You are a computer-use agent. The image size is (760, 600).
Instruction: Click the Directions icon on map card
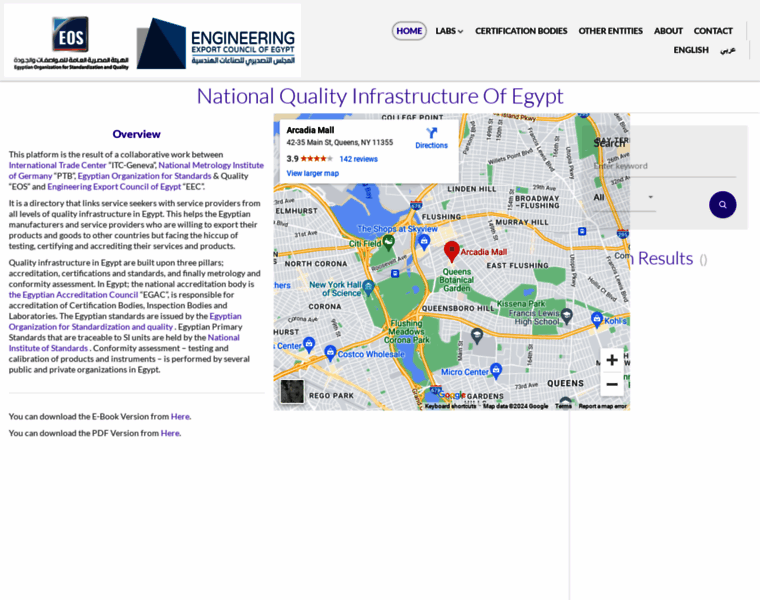coord(431,133)
